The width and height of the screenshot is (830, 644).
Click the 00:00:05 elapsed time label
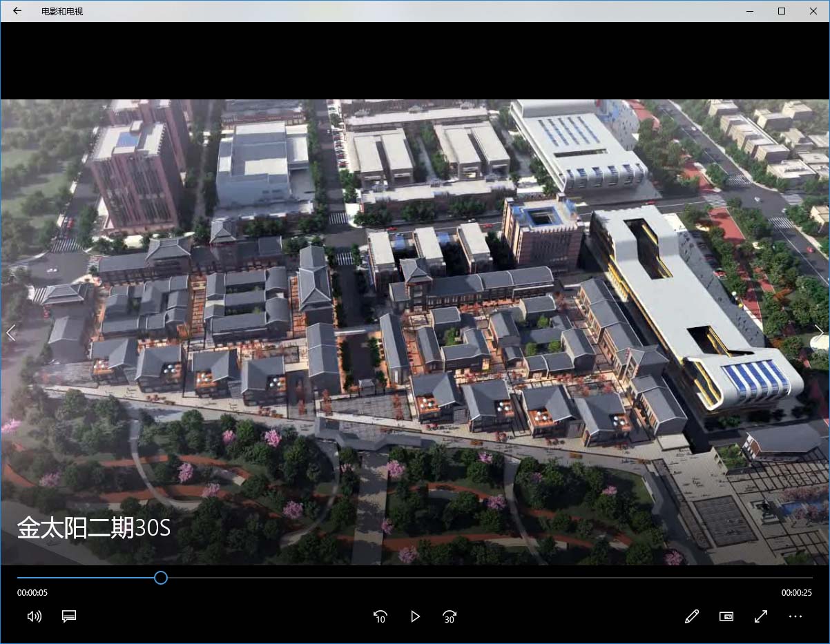[x=32, y=593]
